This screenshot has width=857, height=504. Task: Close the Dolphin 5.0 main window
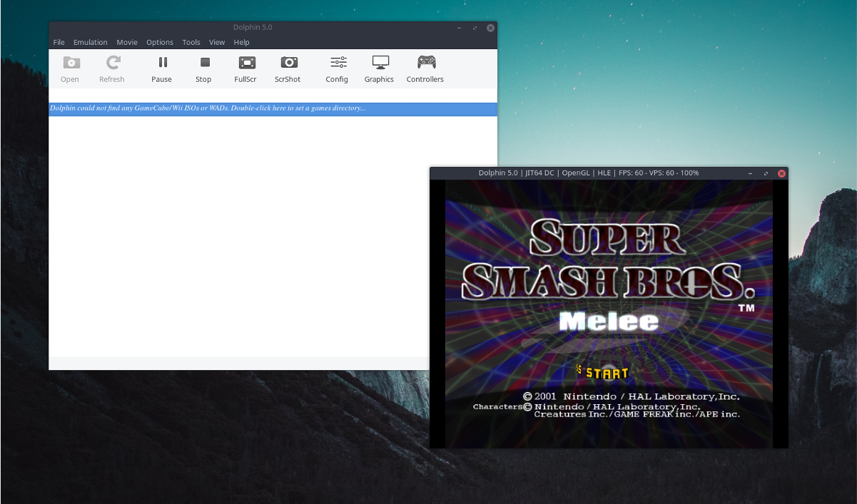[x=490, y=28]
